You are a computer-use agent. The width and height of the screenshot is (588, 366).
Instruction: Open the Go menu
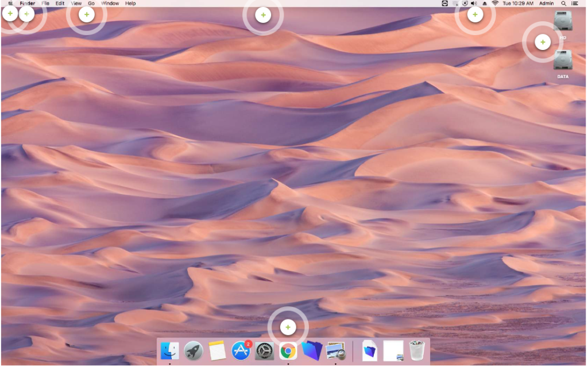[x=91, y=3]
